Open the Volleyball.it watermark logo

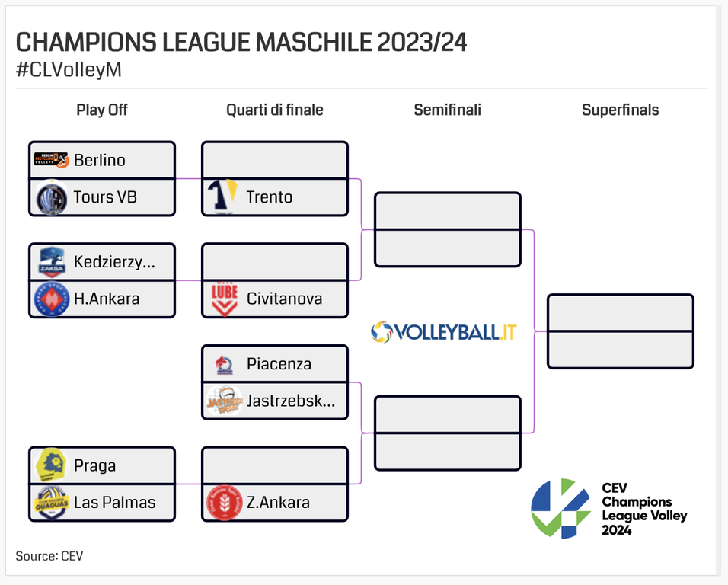click(x=444, y=331)
